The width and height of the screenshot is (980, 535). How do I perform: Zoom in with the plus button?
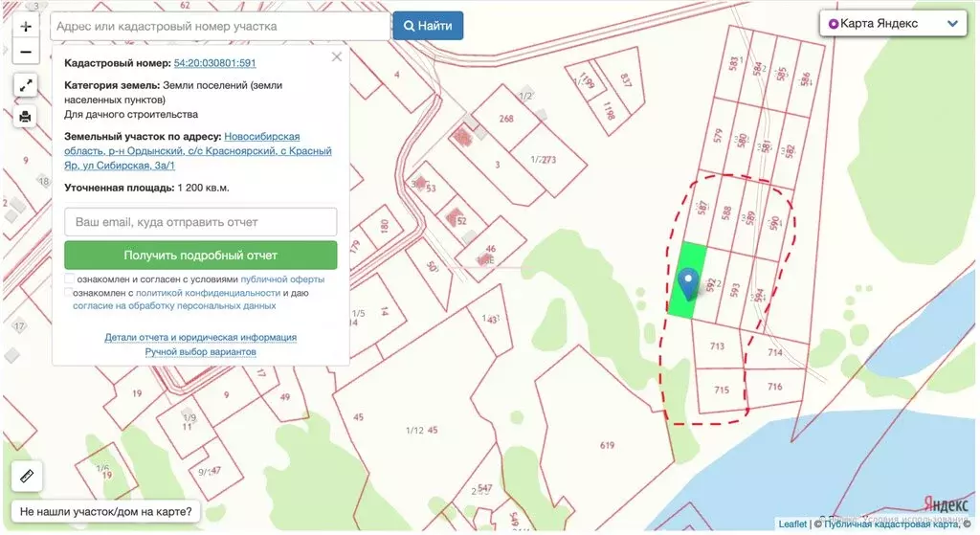[x=26, y=26]
